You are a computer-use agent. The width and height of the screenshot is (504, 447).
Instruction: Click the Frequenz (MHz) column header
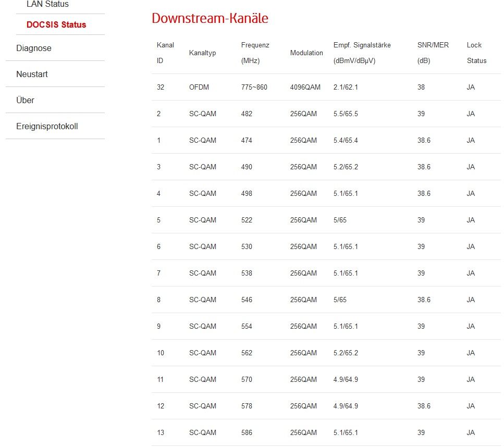255,53
